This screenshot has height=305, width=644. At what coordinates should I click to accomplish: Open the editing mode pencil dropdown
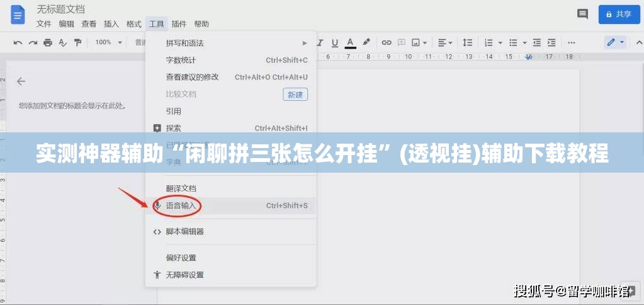[x=615, y=42]
